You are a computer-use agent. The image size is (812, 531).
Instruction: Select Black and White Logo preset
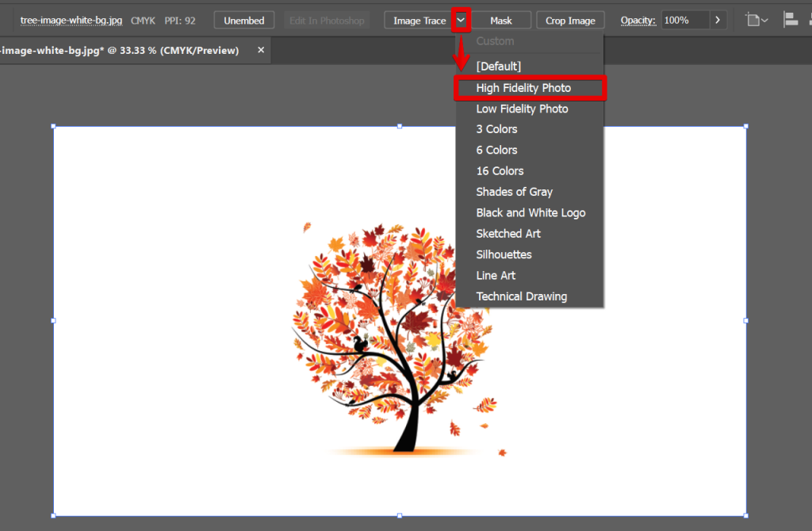(x=530, y=212)
